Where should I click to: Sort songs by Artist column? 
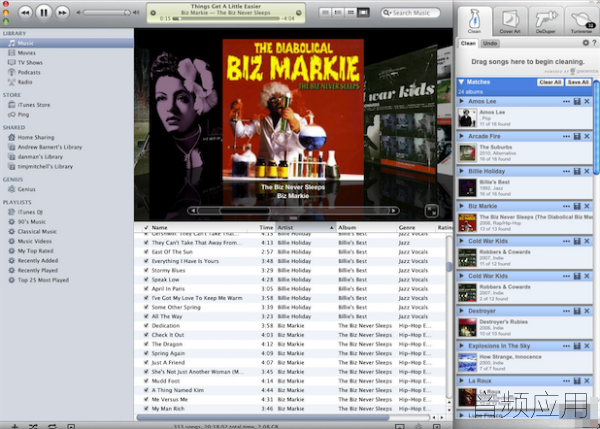click(305, 227)
